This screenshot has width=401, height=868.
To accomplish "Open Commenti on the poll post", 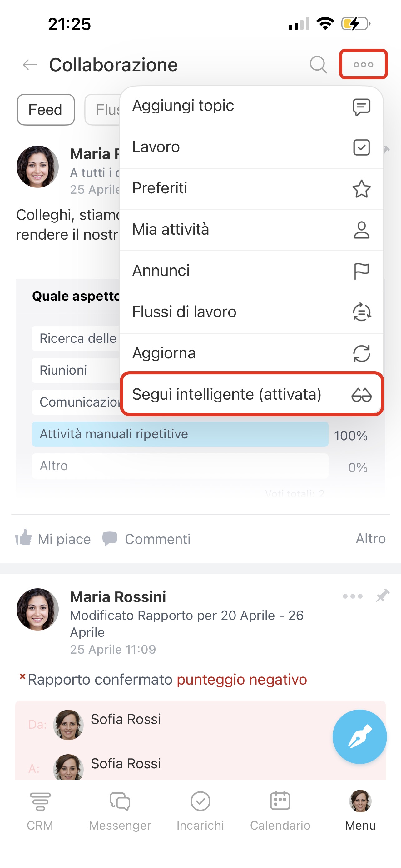I will click(x=146, y=539).
